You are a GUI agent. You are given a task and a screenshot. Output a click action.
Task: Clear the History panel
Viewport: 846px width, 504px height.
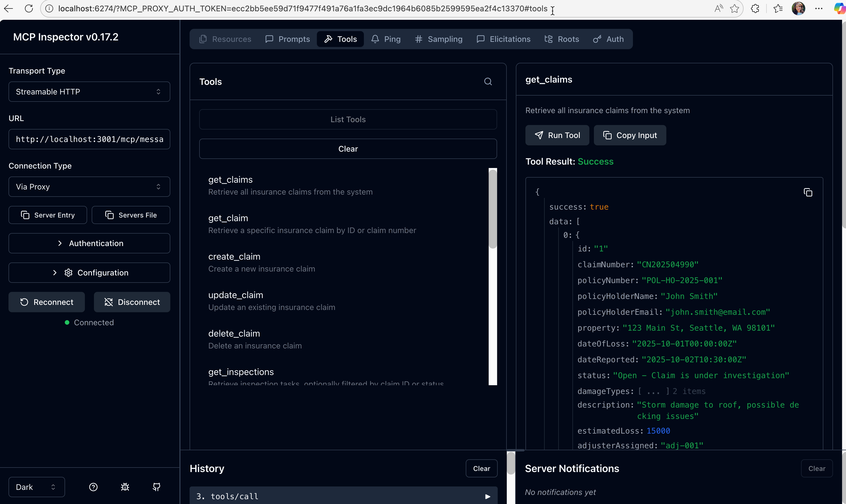(481, 468)
